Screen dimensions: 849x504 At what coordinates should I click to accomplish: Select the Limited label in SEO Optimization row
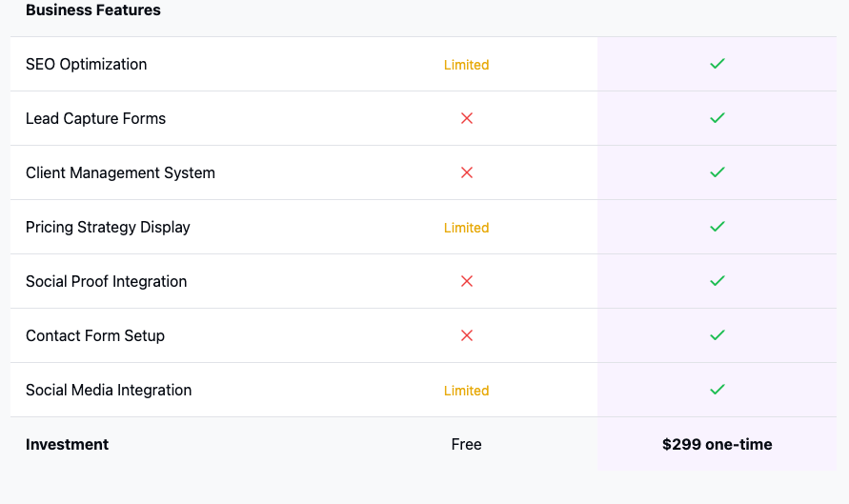coord(466,65)
